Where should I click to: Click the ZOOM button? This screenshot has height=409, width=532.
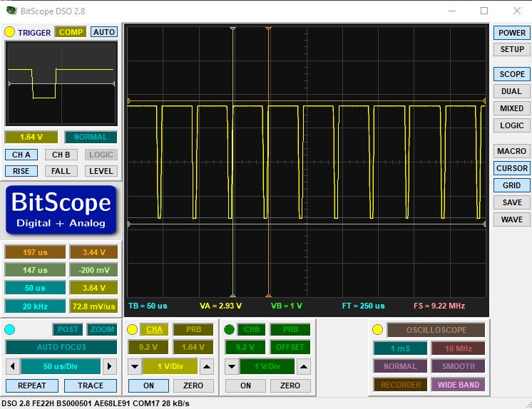pyautogui.click(x=102, y=329)
